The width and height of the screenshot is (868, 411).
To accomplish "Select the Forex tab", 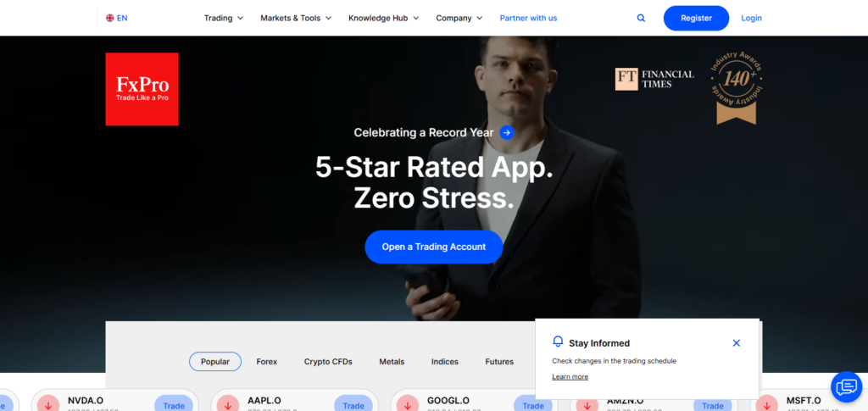I will tap(267, 362).
